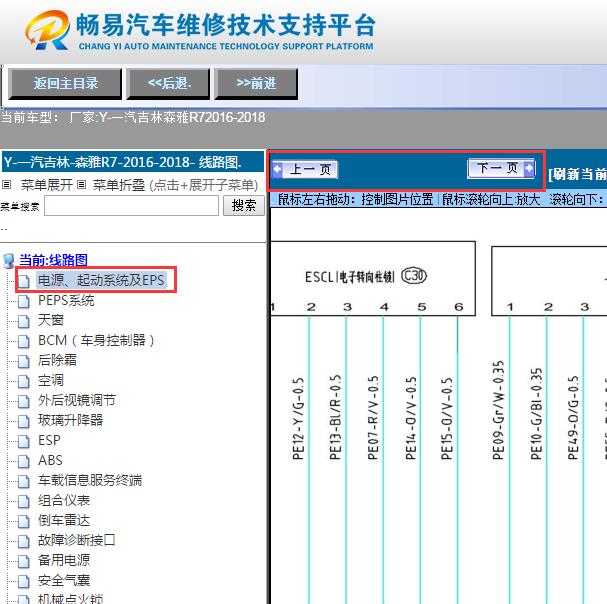Go forward with the >>前进 button
This screenshot has width=607, height=604.
(256, 84)
